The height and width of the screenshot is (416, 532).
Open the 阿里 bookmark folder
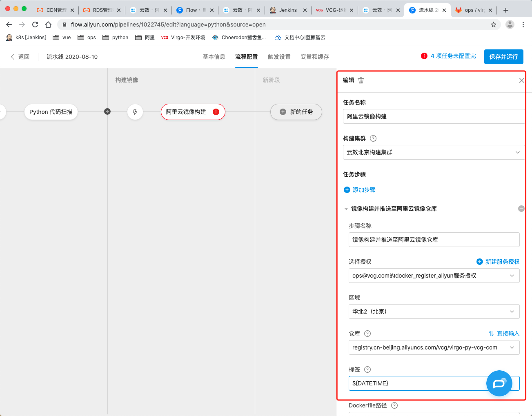[145, 38]
